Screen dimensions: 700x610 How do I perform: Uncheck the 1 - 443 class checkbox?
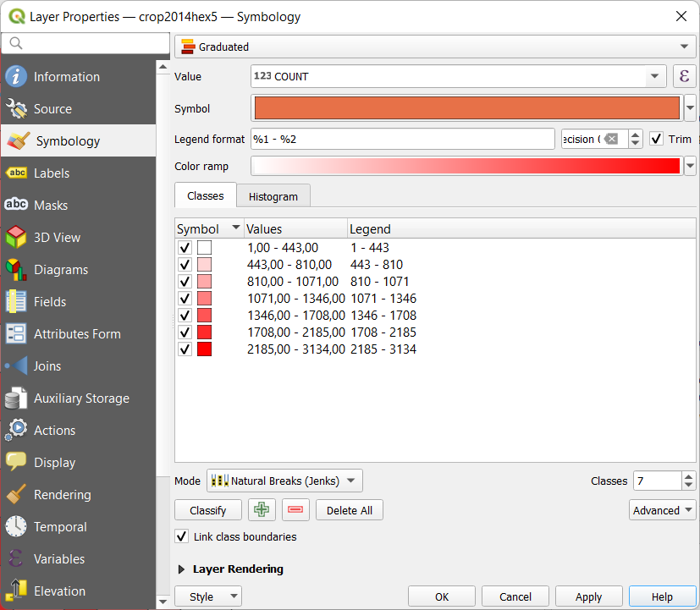(185, 248)
